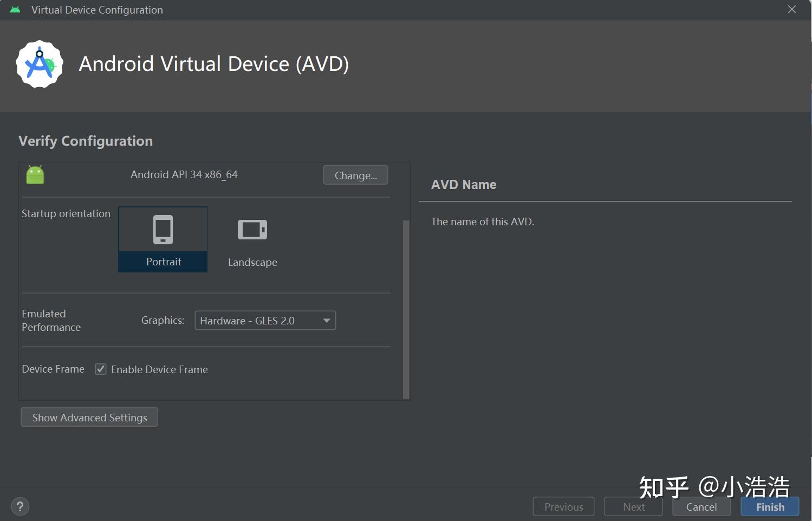Open the Graphics dropdown

[265, 321]
